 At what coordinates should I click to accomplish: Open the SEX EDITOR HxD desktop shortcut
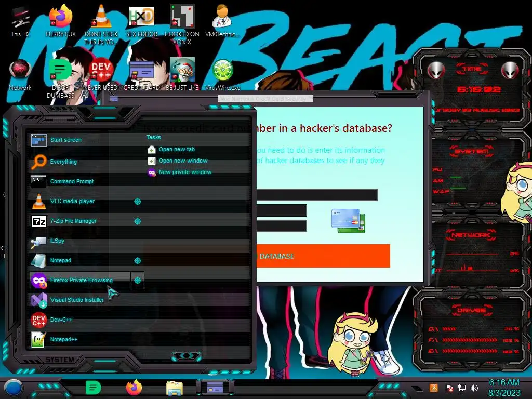point(142,21)
